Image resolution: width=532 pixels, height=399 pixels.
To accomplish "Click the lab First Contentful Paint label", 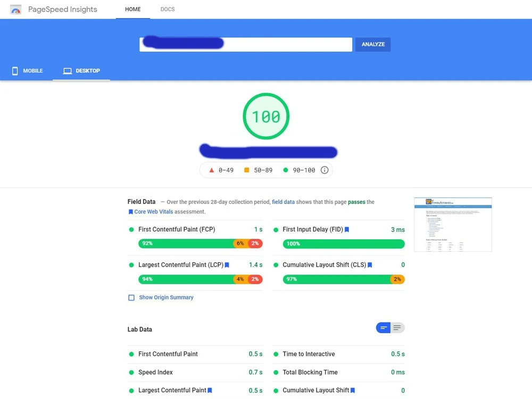I will pos(168,354).
